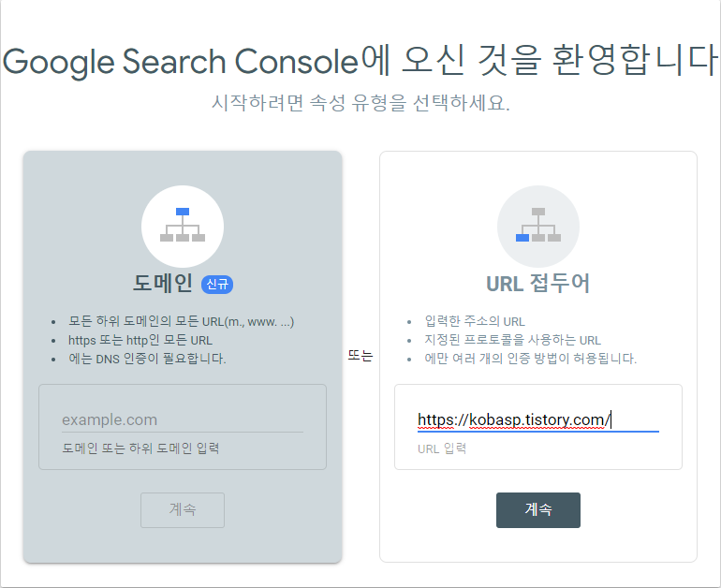Image resolution: width=721 pixels, height=588 pixels.
Task: Click the bullet 에는 DNS 인증이 필요합니다.
Action: [x=147, y=359]
